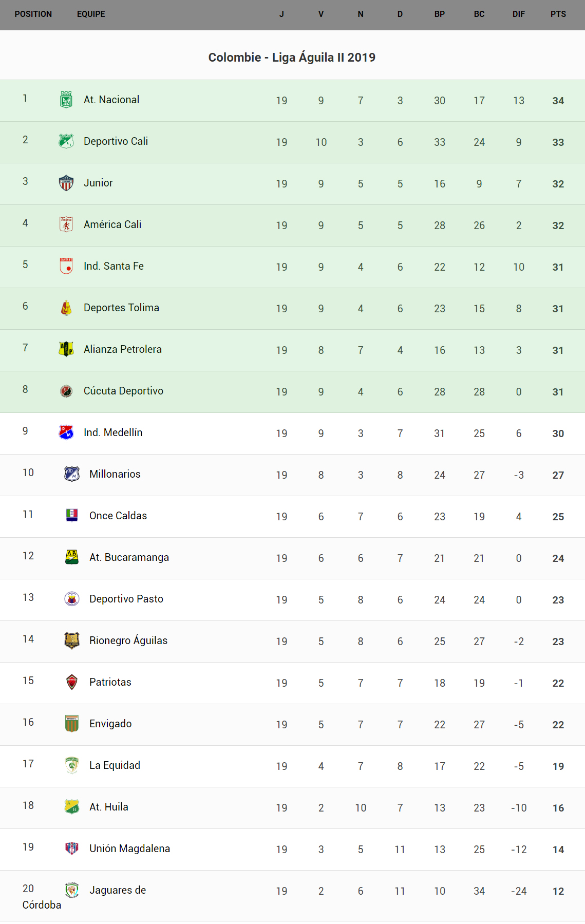Click the Millonarios club crest

72,474
